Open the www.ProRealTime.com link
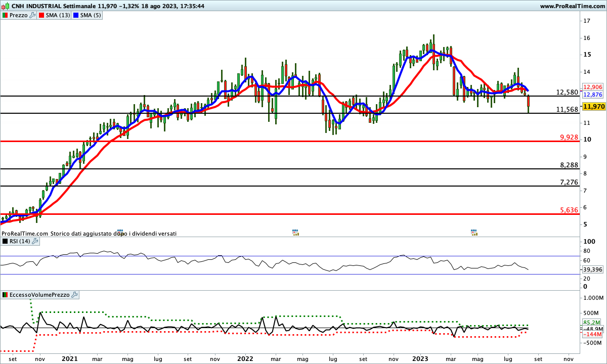The width and height of the screenshot is (607, 364). click(573, 6)
